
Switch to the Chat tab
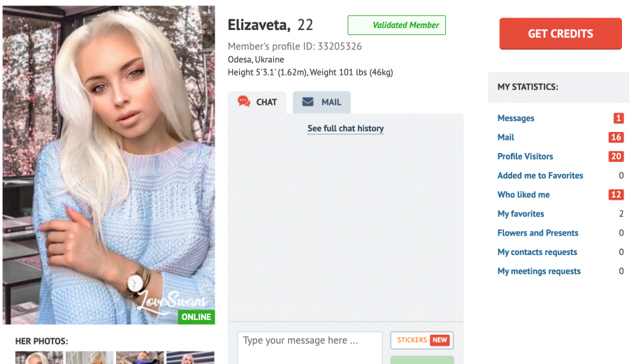[257, 102]
